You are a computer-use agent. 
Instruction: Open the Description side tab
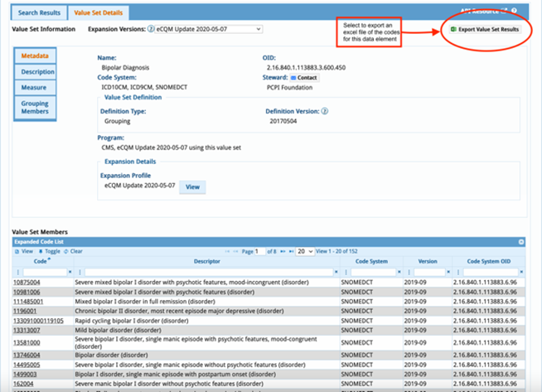pyautogui.click(x=35, y=71)
